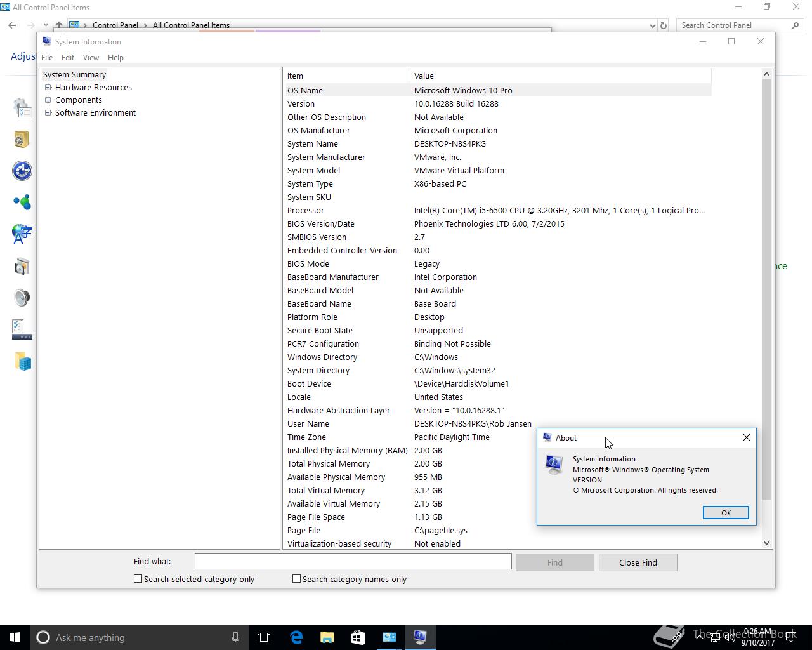The image size is (812, 650).
Task: Launch Microsoft Edge from taskbar
Action: pos(296,637)
